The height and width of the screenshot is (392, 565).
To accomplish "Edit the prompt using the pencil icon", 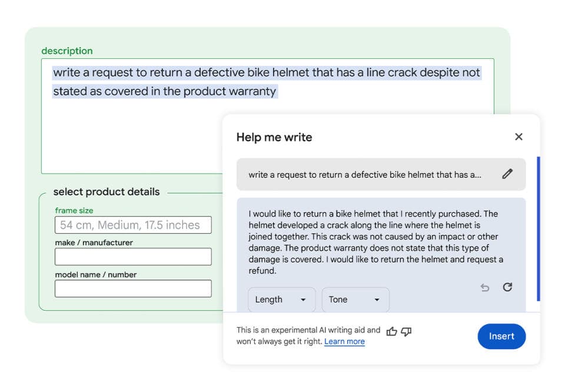I will tap(507, 174).
